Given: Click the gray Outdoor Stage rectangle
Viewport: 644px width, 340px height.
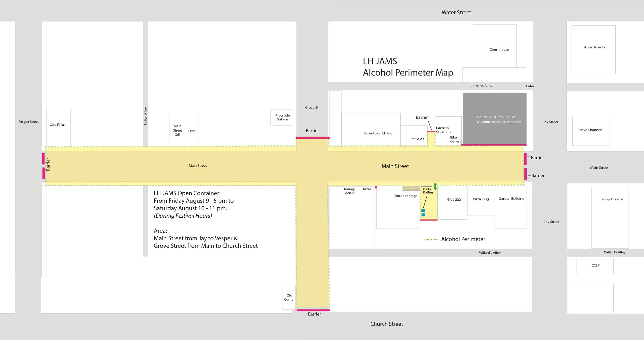Looking at the screenshot, I should pyautogui.click(x=411, y=188).
